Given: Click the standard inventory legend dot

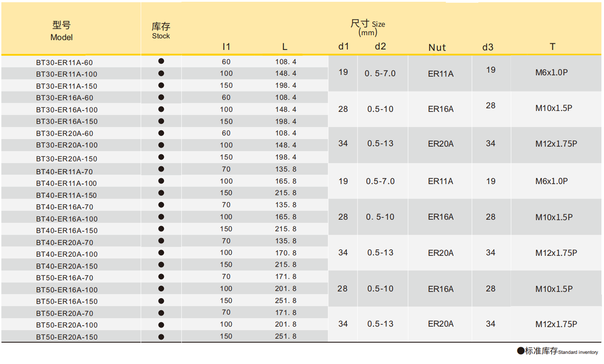Looking at the screenshot, I should [521, 351].
